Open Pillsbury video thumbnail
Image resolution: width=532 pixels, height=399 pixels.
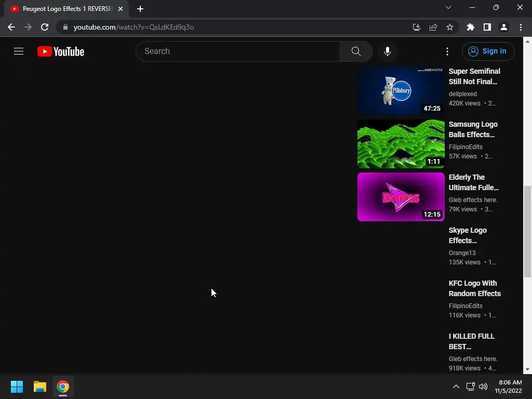coord(401,90)
